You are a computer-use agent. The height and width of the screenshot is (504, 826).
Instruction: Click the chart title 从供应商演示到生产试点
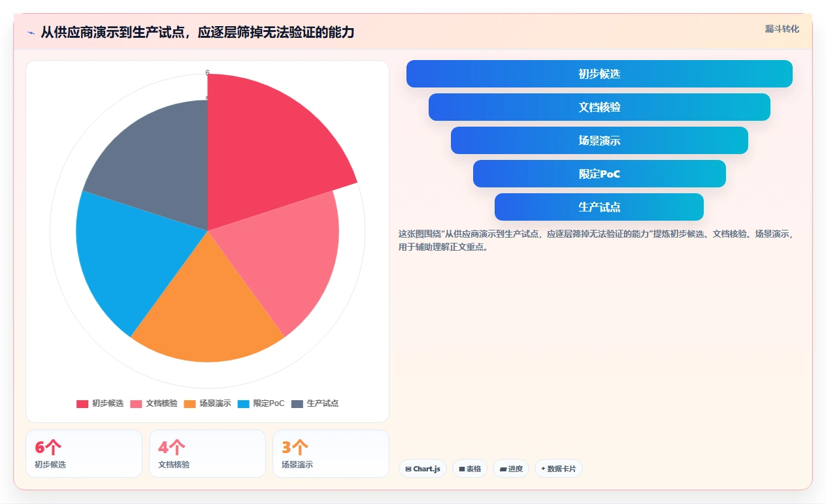click(x=197, y=32)
